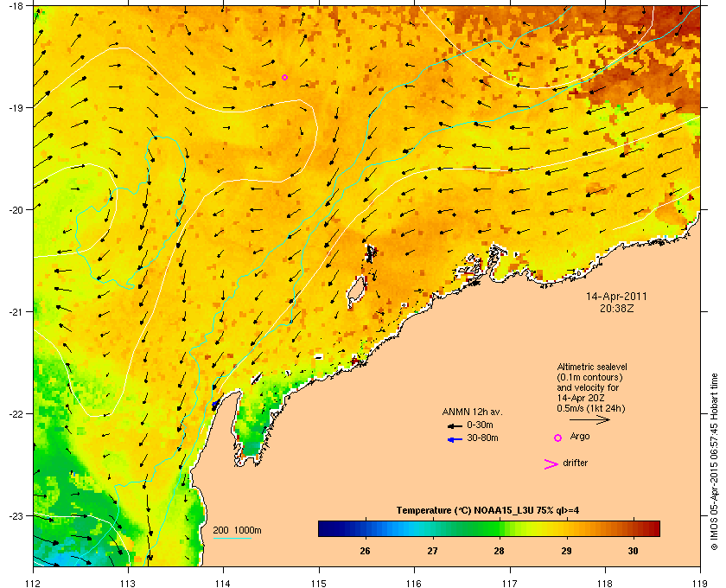
Task: Click the '30-80m' legend label
Action: point(482,438)
